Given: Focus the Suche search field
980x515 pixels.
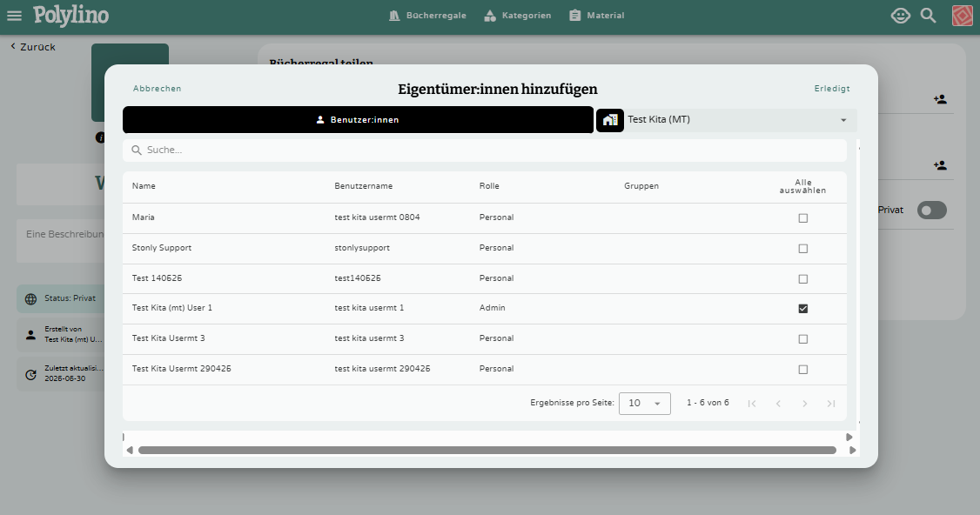Looking at the screenshot, I should pos(485,150).
